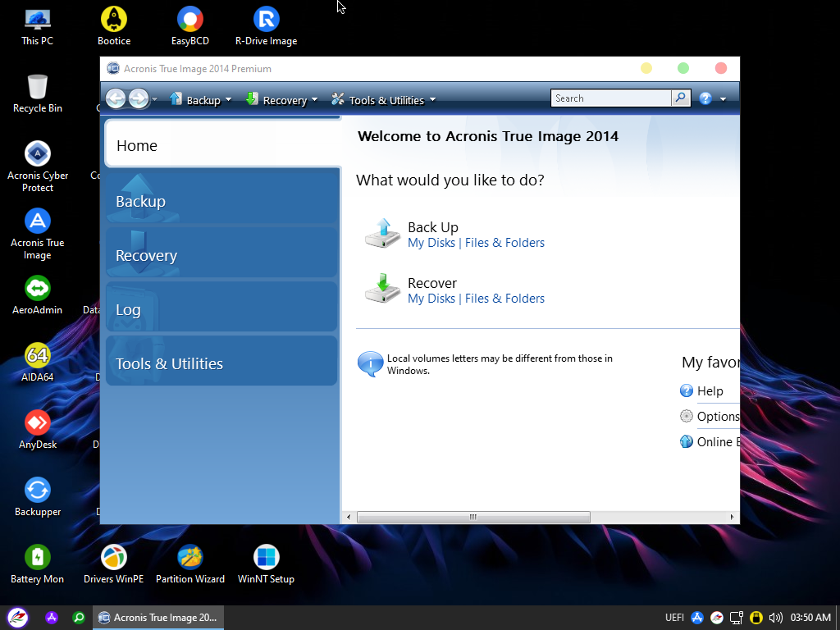Open the EasyBCD desktop icon
The height and width of the screenshot is (630, 840).
[x=190, y=25]
